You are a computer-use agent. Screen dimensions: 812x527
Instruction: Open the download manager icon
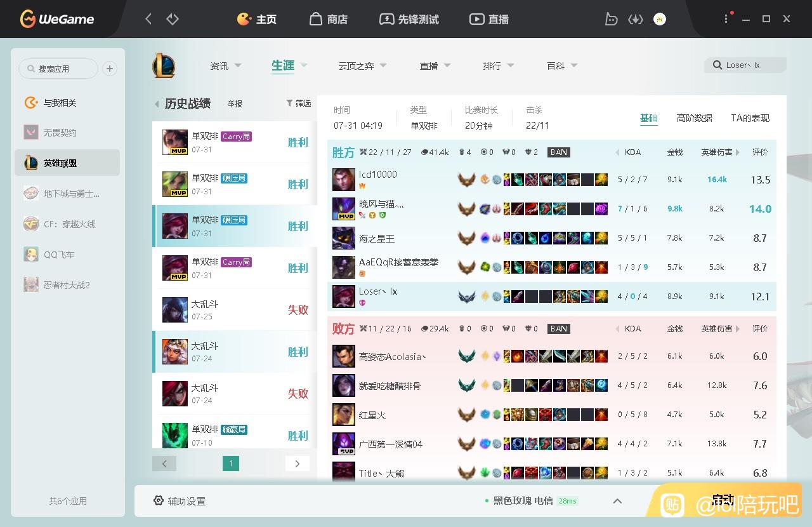(x=636, y=19)
